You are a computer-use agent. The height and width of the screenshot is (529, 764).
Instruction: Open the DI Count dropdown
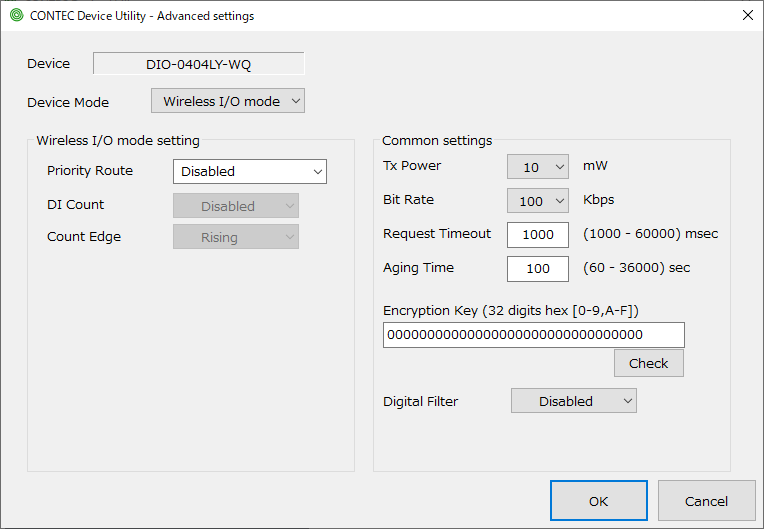(236, 206)
